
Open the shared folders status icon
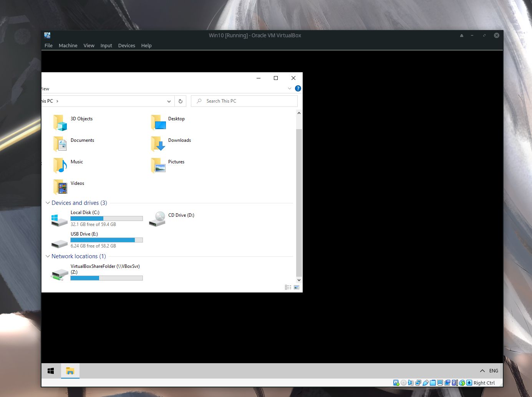tap(433, 382)
